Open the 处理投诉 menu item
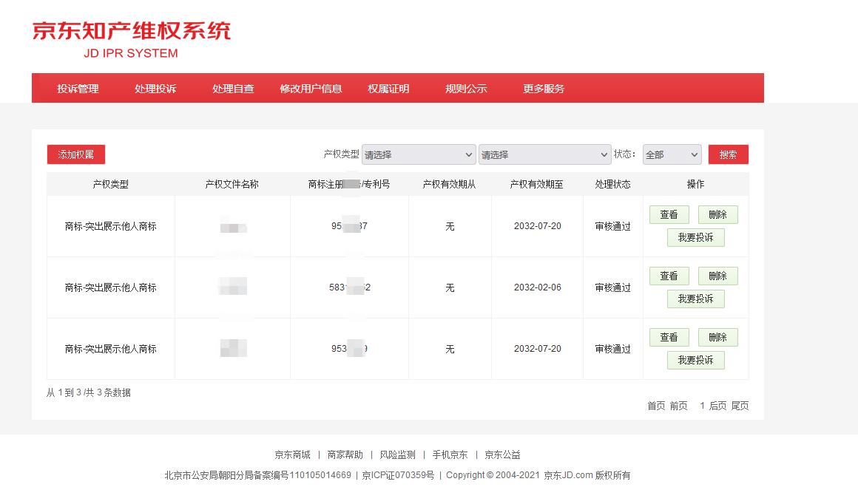This screenshot has width=858, height=504. tap(155, 87)
